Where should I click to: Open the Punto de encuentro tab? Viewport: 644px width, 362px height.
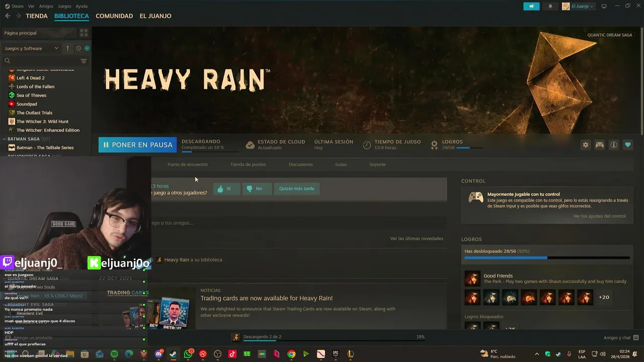[x=187, y=164]
